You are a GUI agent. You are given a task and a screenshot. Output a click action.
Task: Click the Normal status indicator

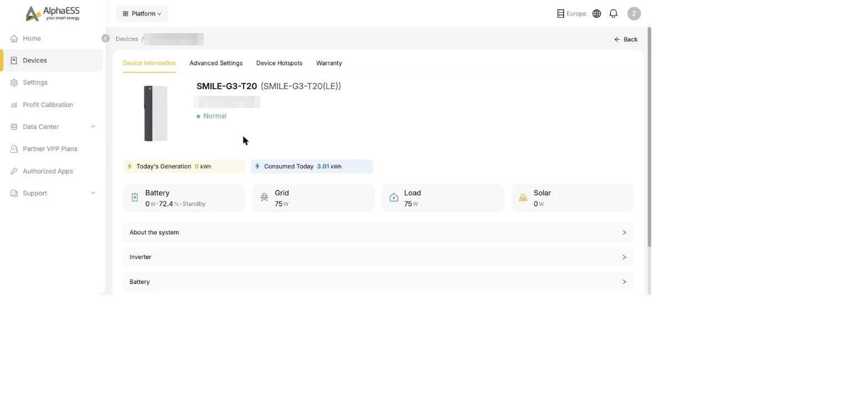[211, 116]
